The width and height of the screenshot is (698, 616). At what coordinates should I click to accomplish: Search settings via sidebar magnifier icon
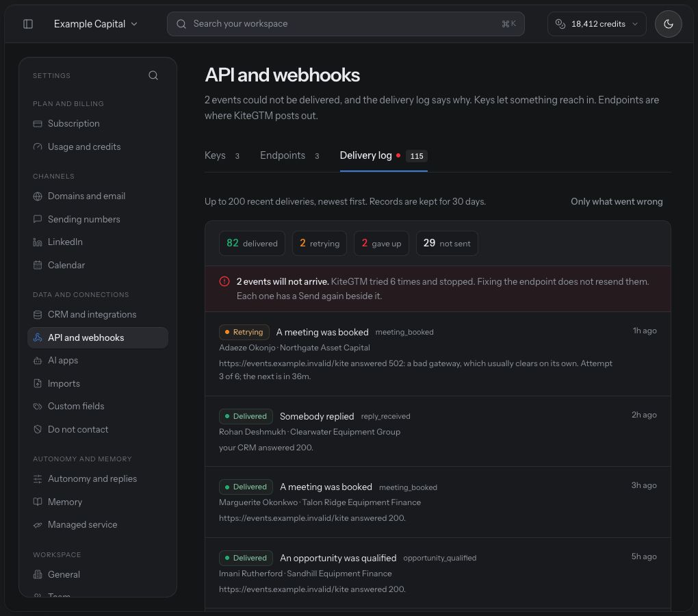point(153,75)
